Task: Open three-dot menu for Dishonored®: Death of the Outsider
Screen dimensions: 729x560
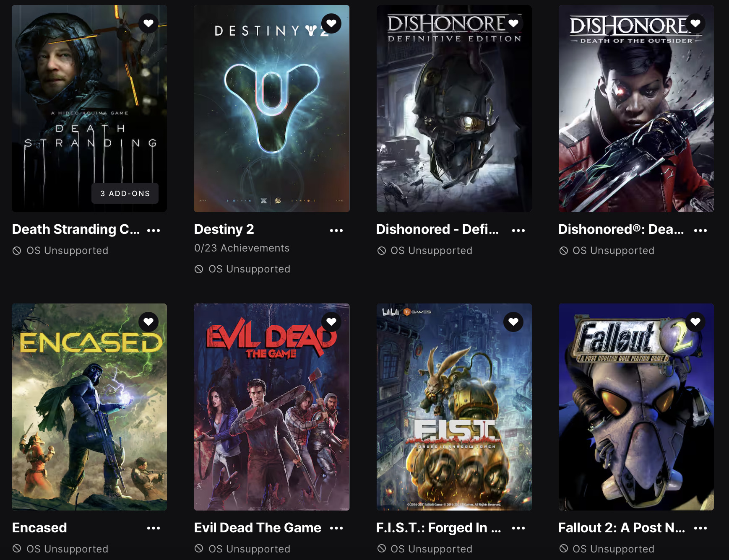Action: pyautogui.click(x=700, y=230)
